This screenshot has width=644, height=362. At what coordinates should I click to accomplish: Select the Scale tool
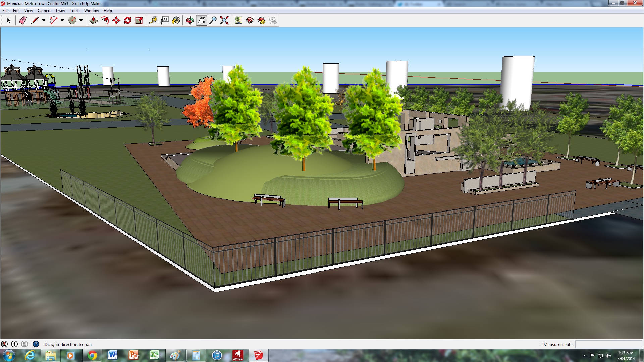click(139, 21)
